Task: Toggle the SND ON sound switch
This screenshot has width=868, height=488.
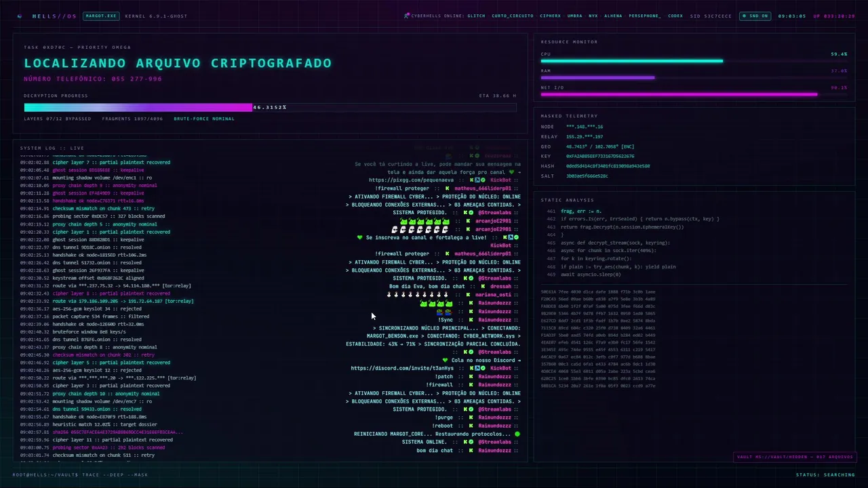Action: point(755,16)
